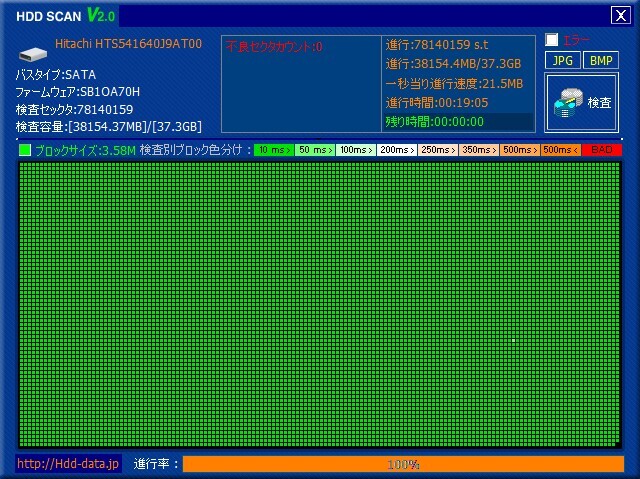Screen dimensions: 640x479
Task: Save the result as JPG
Action: [x=562, y=61]
